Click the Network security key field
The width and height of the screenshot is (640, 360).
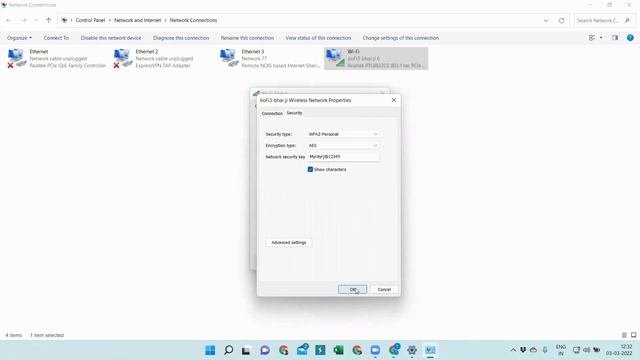(x=343, y=157)
